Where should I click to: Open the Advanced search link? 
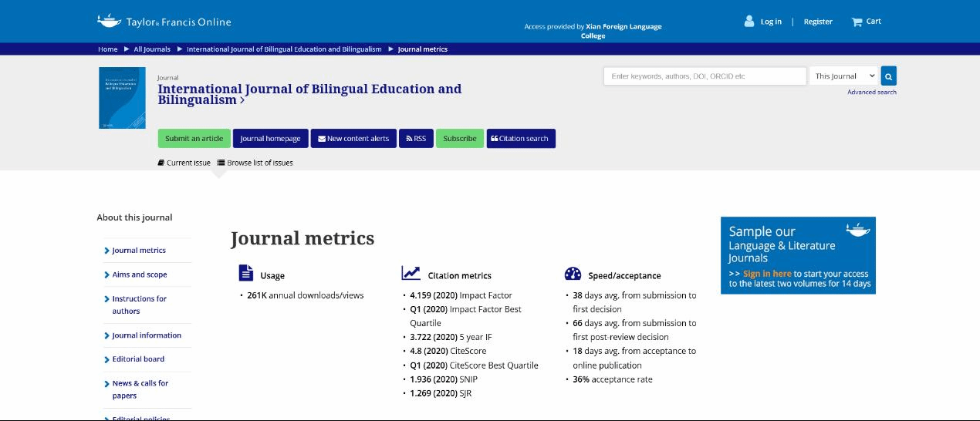[871, 93]
